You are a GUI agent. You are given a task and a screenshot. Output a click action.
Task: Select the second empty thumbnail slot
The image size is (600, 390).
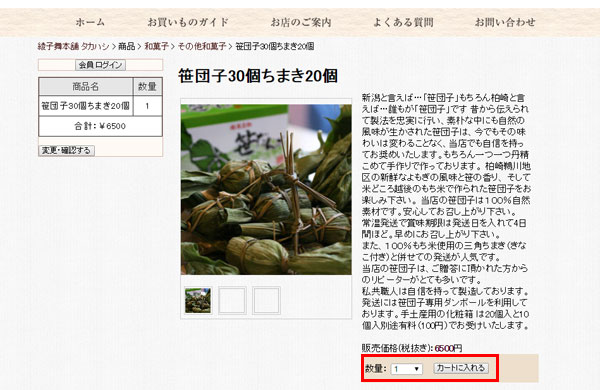pos(232,300)
